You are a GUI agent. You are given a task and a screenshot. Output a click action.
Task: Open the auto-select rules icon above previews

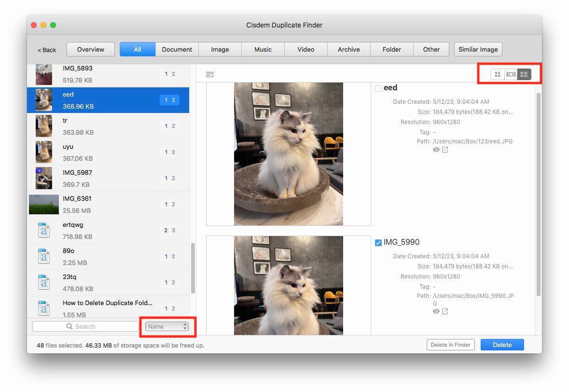(210, 74)
